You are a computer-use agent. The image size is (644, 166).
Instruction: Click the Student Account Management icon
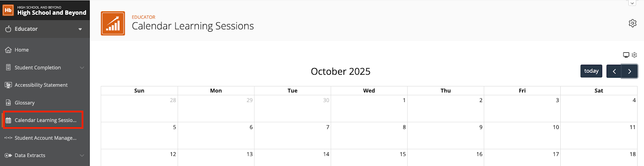point(8,138)
